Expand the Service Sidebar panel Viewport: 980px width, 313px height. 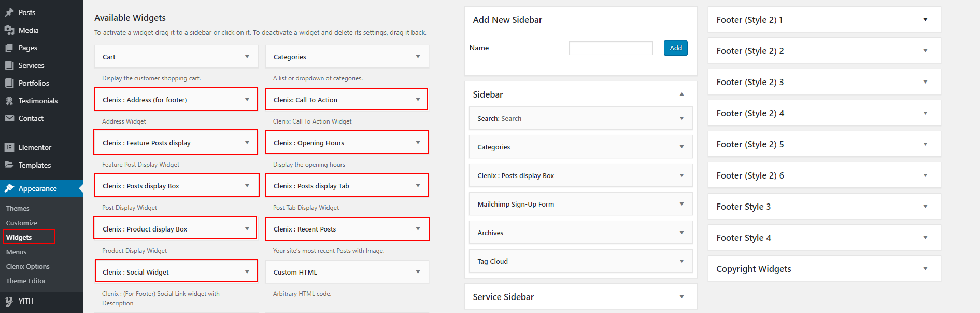(x=681, y=297)
